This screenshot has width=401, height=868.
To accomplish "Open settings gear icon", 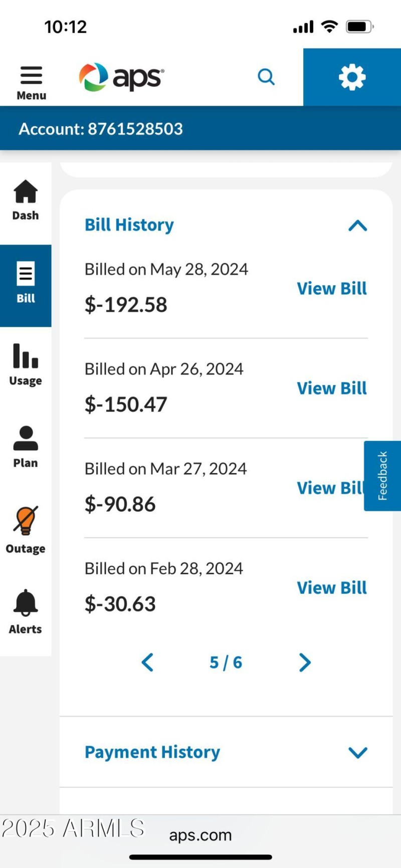I will pos(352,77).
